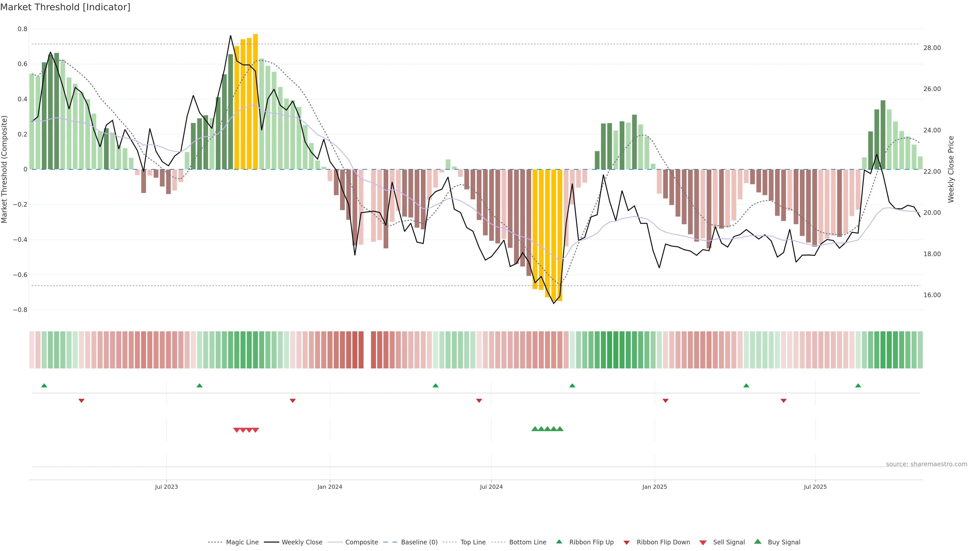Click the Jan 2025 axis label
The width and height of the screenshot is (980, 551).
pos(654,487)
